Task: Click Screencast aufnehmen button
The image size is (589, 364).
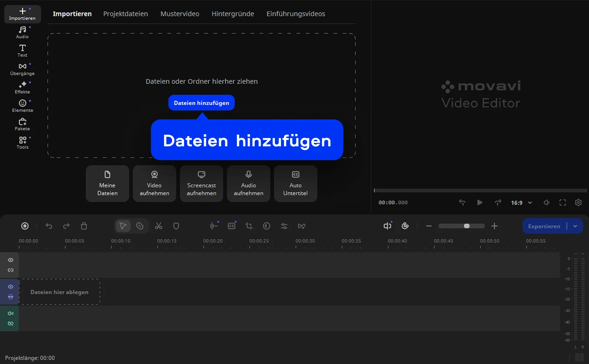Action: tap(201, 184)
